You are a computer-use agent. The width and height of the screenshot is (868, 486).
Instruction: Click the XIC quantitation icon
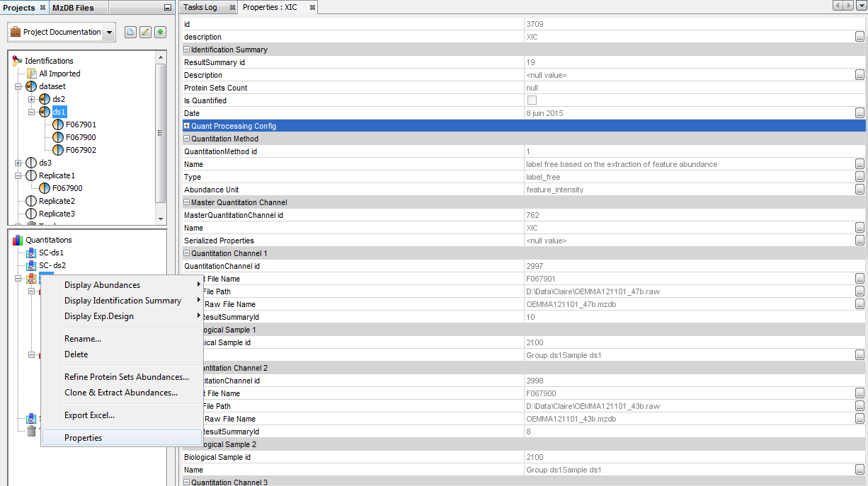click(x=31, y=279)
